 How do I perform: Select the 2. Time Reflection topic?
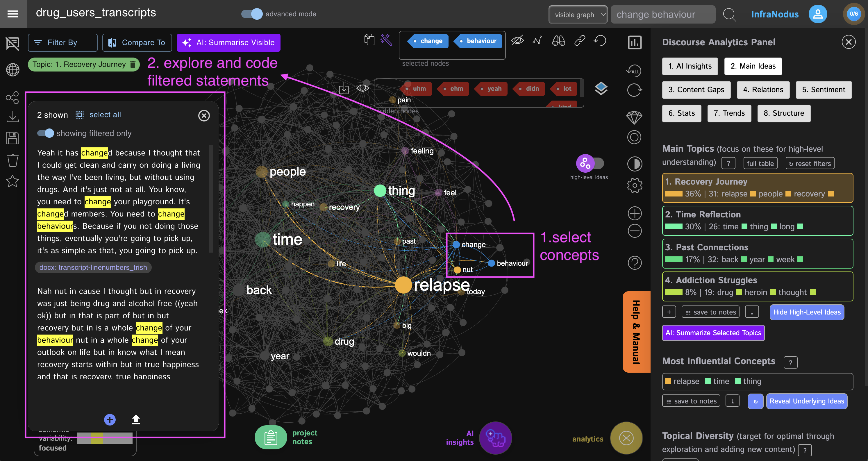757,220
